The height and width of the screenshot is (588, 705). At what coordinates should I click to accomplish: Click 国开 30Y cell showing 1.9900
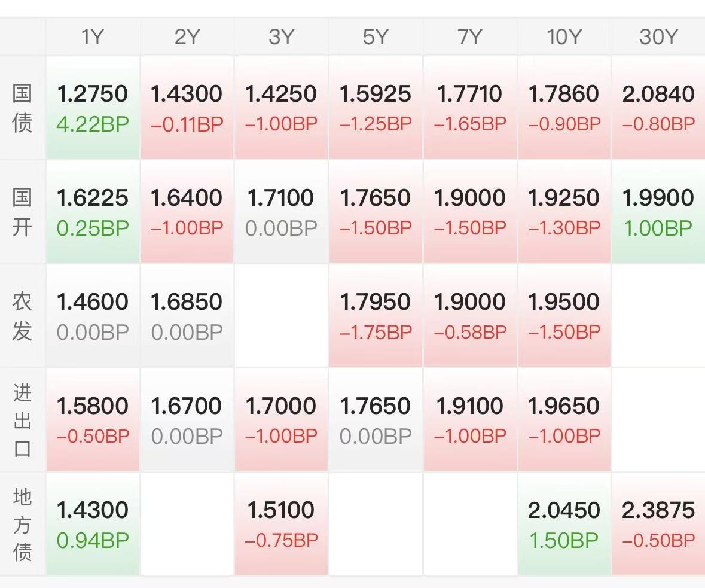(x=658, y=212)
